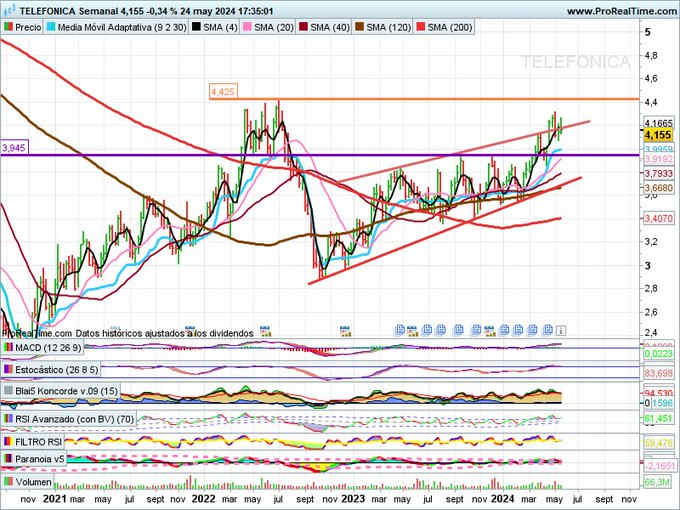Click the Estocástico value 83,698
Screen dimensions: 680x510
[x=658, y=373]
